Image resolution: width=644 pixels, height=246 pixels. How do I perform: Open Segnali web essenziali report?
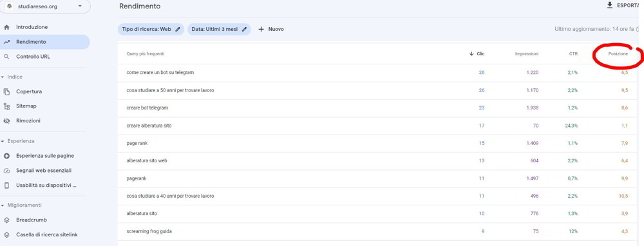(x=44, y=171)
